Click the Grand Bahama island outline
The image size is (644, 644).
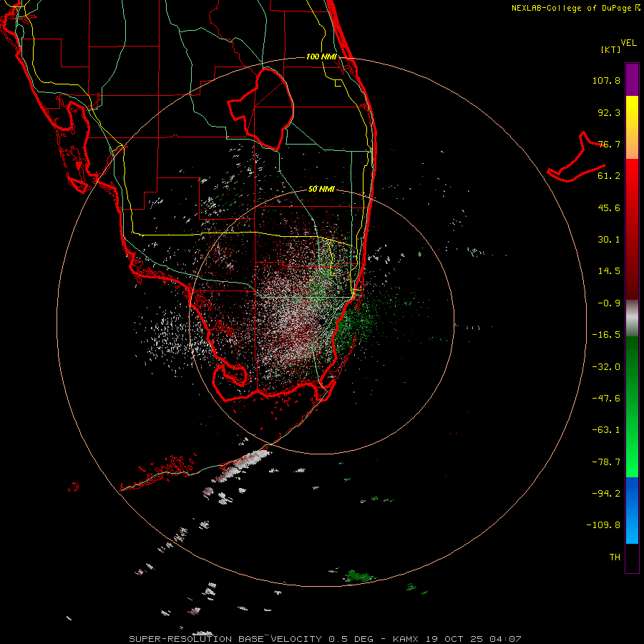pos(576,157)
